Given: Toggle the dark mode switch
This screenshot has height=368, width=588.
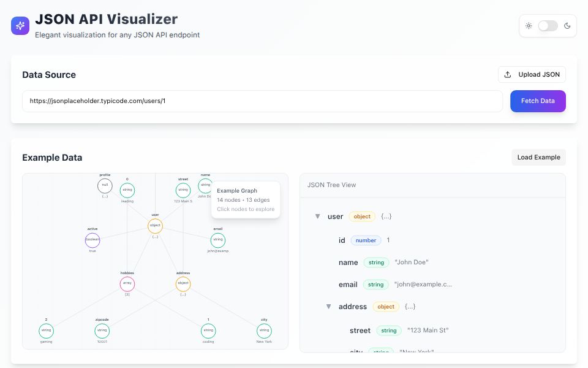Looking at the screenshot, I should 548,26.
